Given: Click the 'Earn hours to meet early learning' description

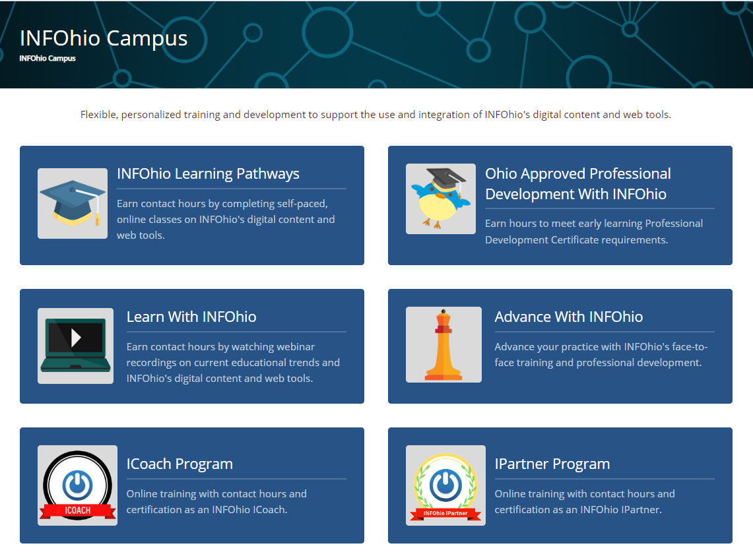Looking at the screenshot, I should click(x=594, y=232).
